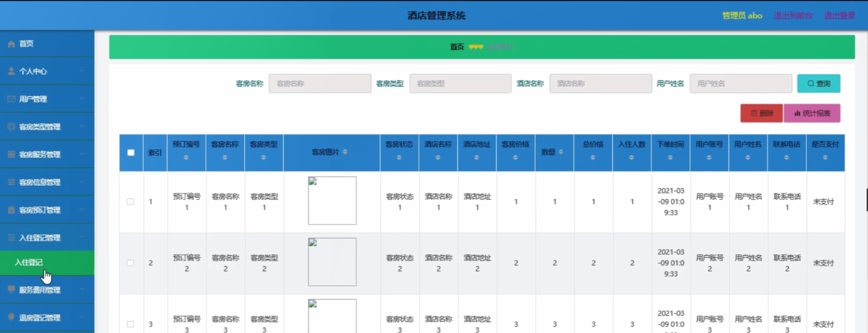Click the sort icon under 客房名称 header

[225, 158]
